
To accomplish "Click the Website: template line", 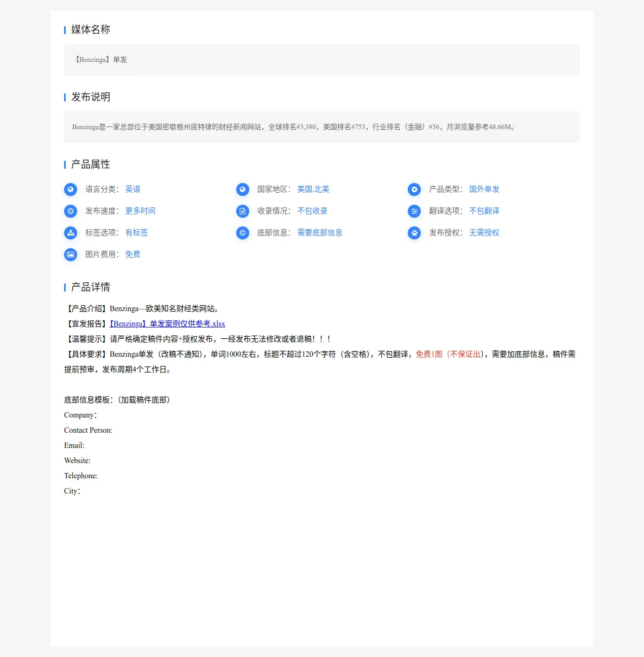I will (x=77, y=460).
